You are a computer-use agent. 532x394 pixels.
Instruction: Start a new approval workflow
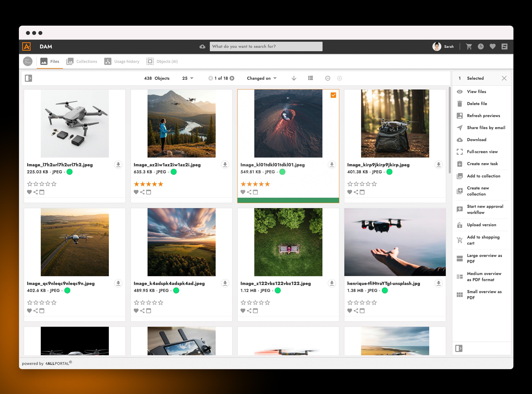pyautogui.click(x=485, y=209)
